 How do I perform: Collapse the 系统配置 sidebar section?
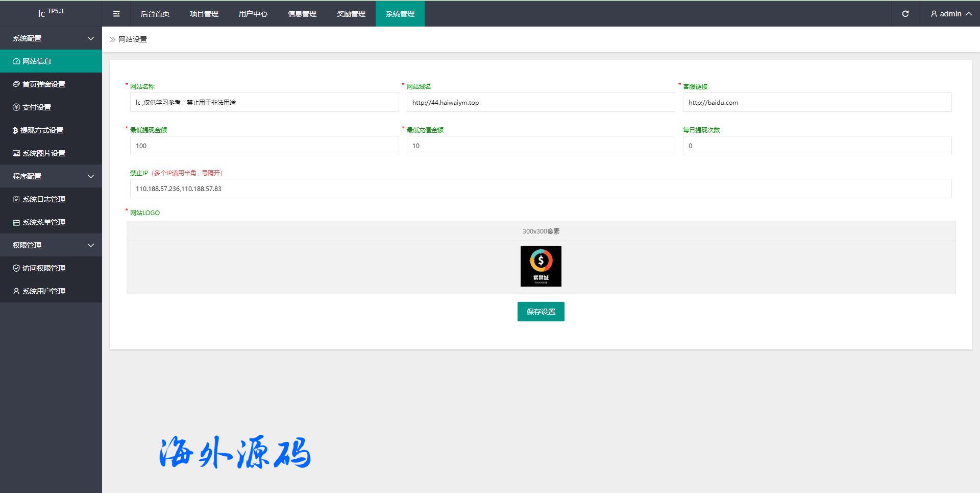tap(91, 38)
